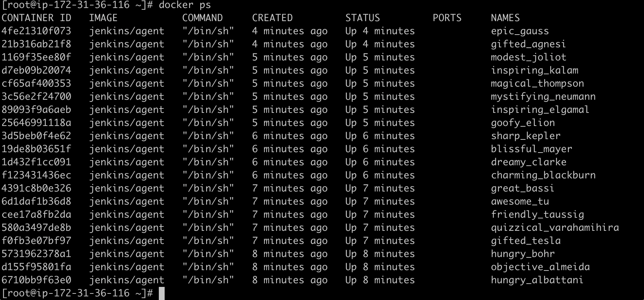The height and width of the screenshot is (300, 644).
Task: Click container ID f0fb3e07bf97
Action: [36, 241]
